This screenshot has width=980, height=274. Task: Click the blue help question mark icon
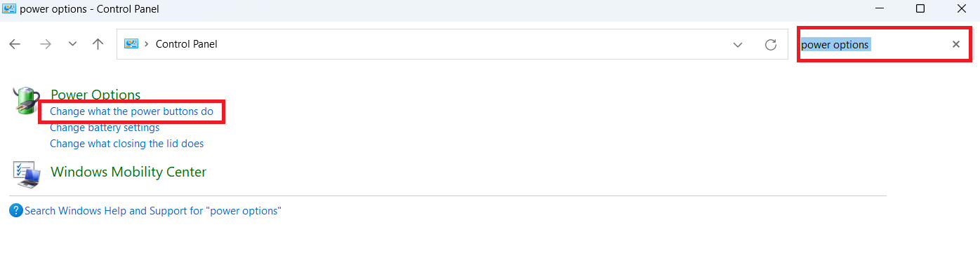tap(16, 210)
